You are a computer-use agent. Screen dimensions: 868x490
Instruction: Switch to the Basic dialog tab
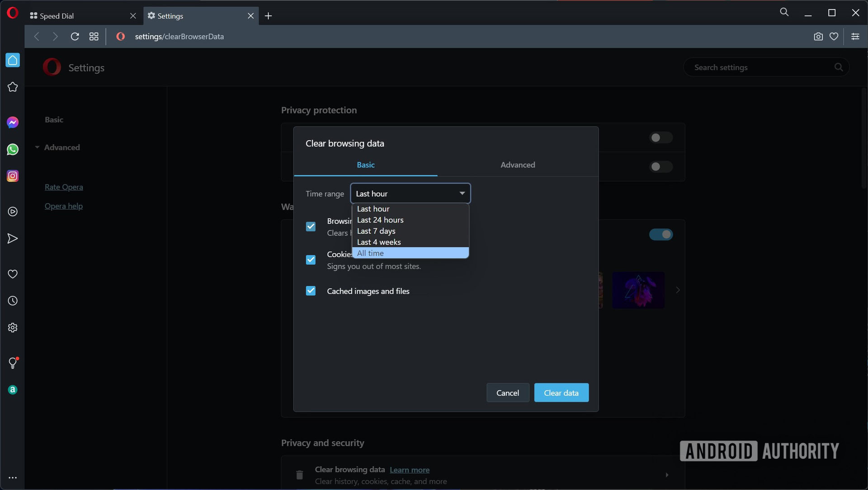point(365,165)
